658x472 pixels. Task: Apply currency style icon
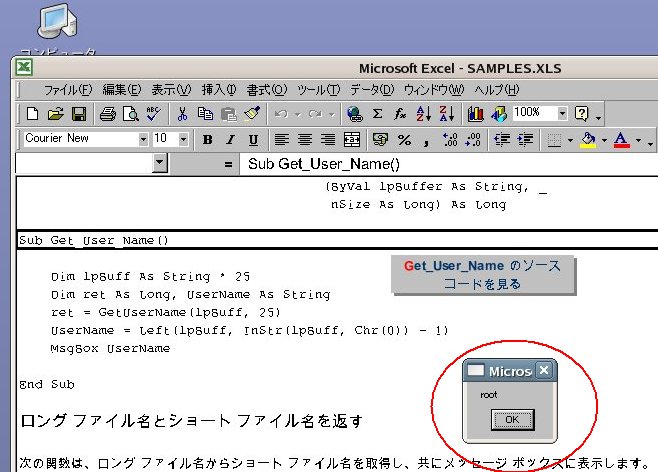pyautogui.click(x=381, y=139)
